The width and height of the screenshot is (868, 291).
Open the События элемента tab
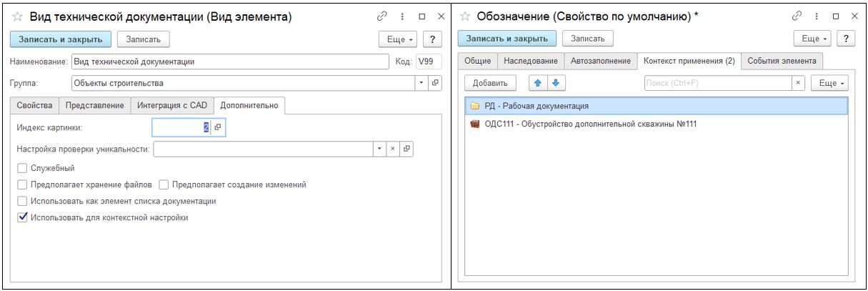point(782,61)
